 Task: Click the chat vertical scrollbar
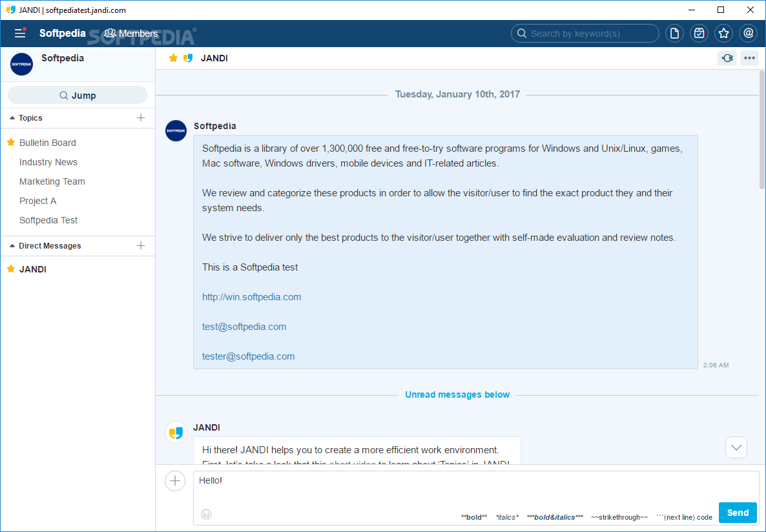pyautogui.click(x=762, y=130)
